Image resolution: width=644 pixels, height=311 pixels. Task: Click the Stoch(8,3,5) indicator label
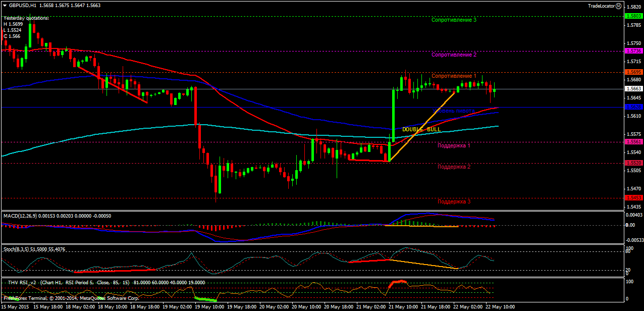17,249
